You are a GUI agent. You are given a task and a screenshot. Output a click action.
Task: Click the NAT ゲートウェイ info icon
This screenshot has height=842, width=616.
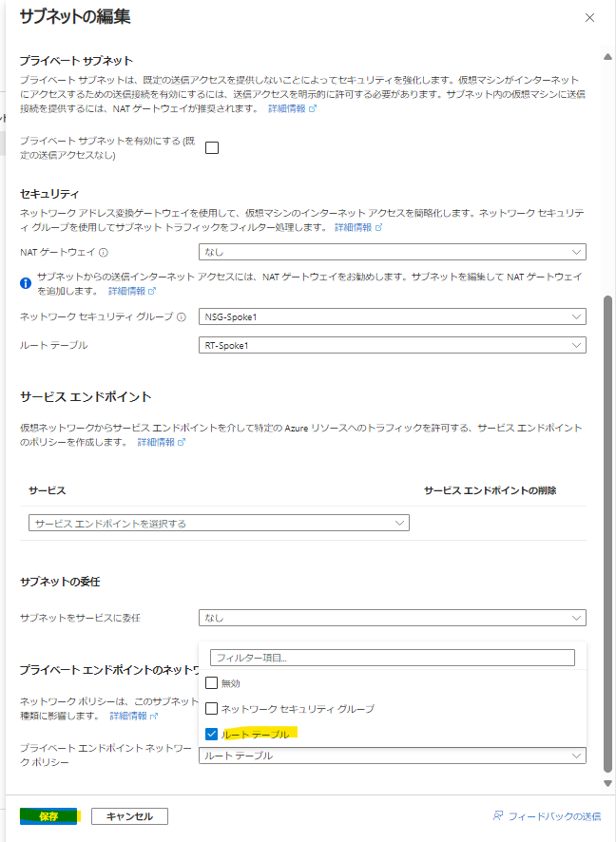pyautogui.click(x=103, y=253)
